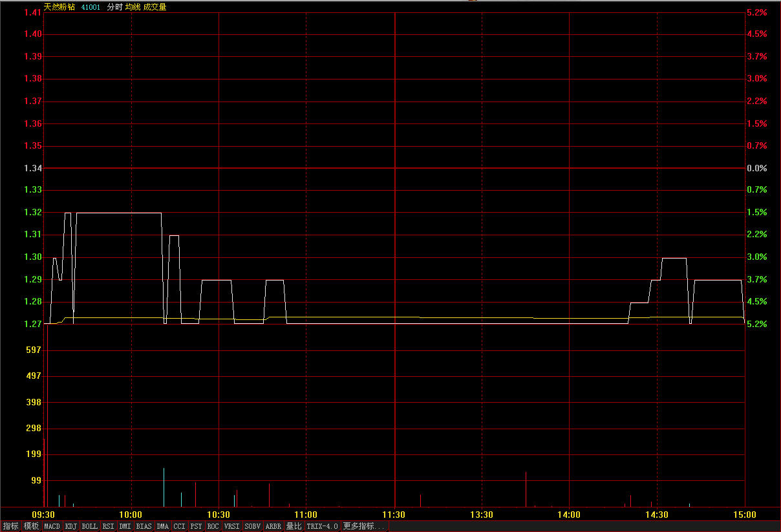Click the stock name 天然粉钻
Screen dimensions: 781x532
[x=59, y=7]
